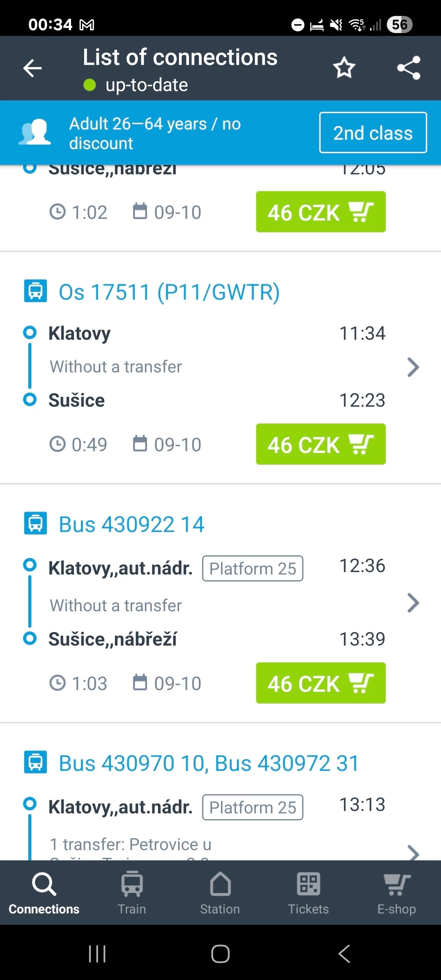Tap train icon beside Os 17511

click(x=36, y=291)
